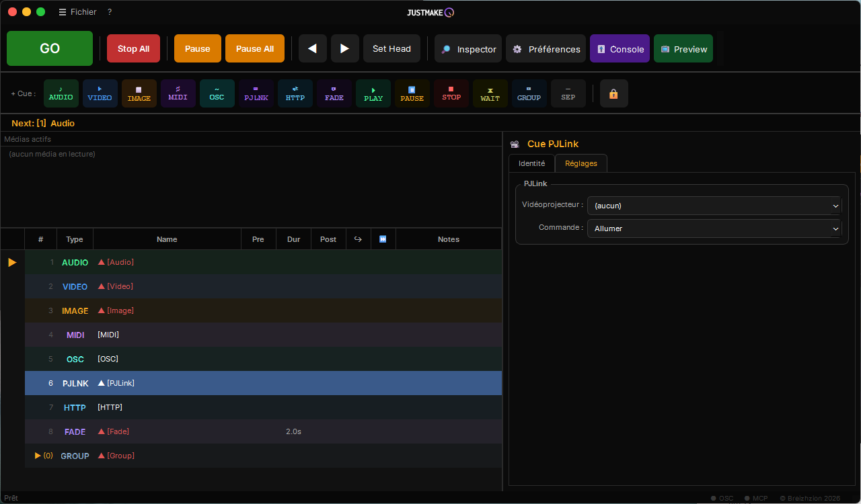
Task: Select cue 3 IMAGE row
Action: (x=263, y=310)
